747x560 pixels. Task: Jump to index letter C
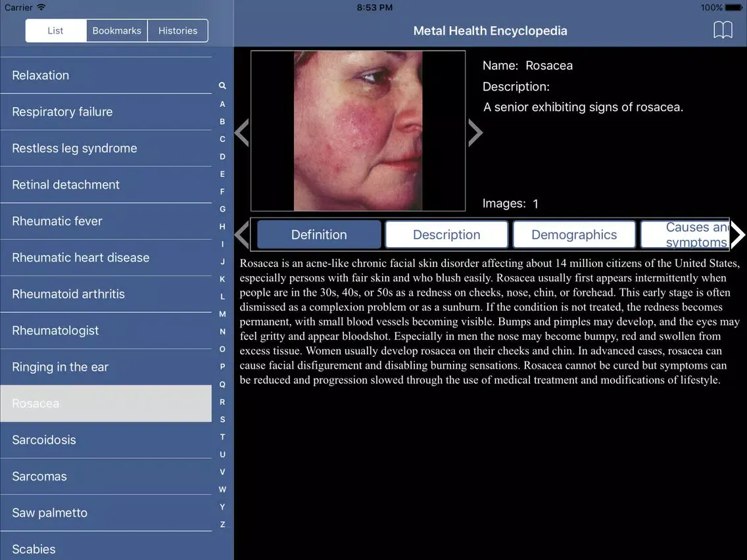[222, 139]
